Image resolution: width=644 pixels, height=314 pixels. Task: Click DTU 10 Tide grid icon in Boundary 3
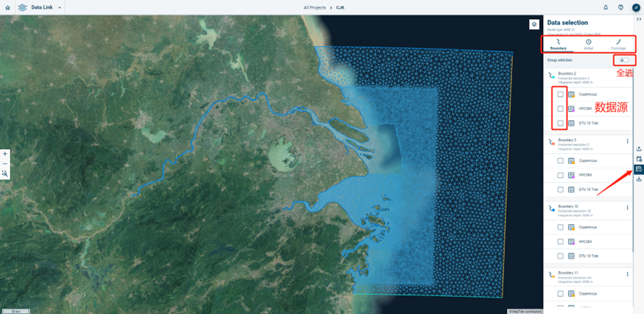(571, 189)
